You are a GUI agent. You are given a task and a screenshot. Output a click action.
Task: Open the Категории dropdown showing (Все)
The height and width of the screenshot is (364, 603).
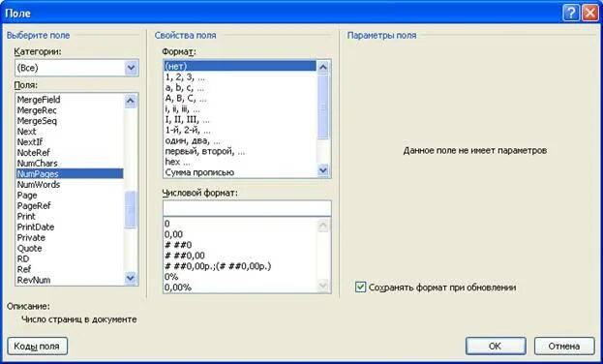[x=131, y=68]
